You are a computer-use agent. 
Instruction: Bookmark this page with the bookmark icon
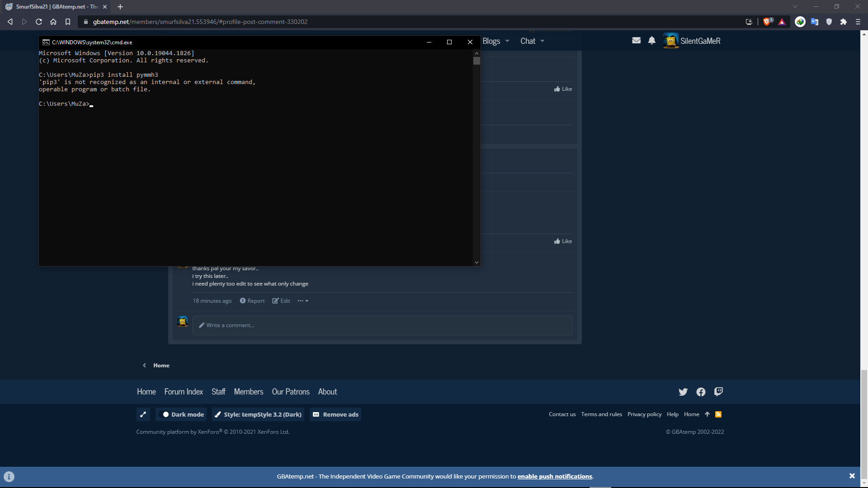(x=68, y=22)
